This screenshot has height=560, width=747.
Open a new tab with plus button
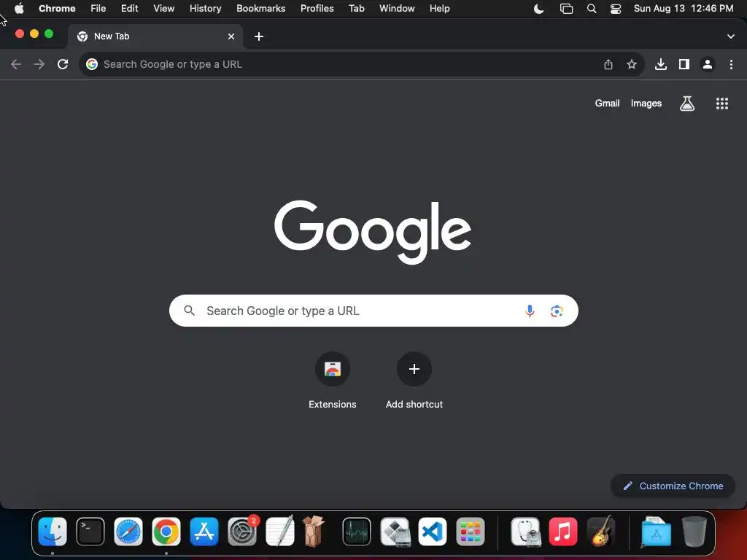pos(259,36)
